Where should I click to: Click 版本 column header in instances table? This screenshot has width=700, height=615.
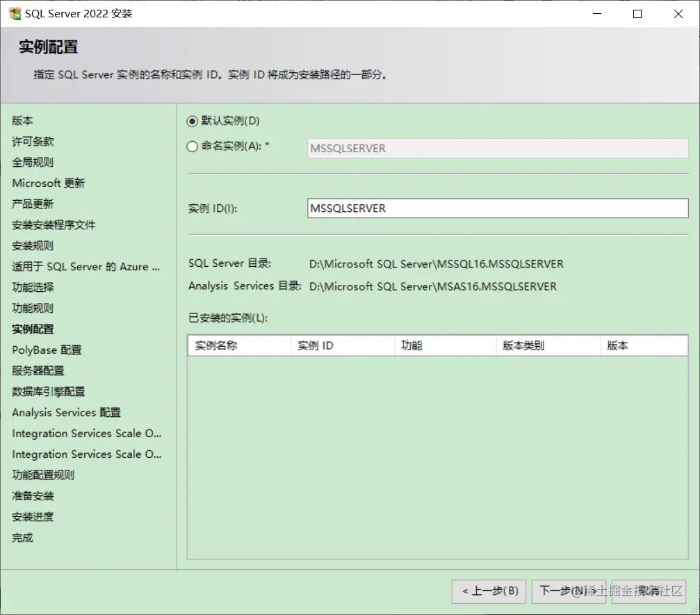click(x=644, y=345)
